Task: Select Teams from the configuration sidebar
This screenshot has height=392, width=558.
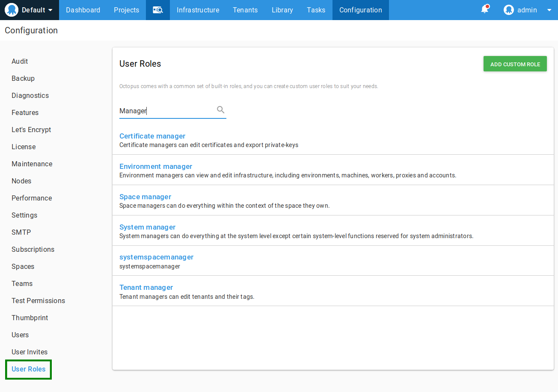Action: tap(22, 283)
